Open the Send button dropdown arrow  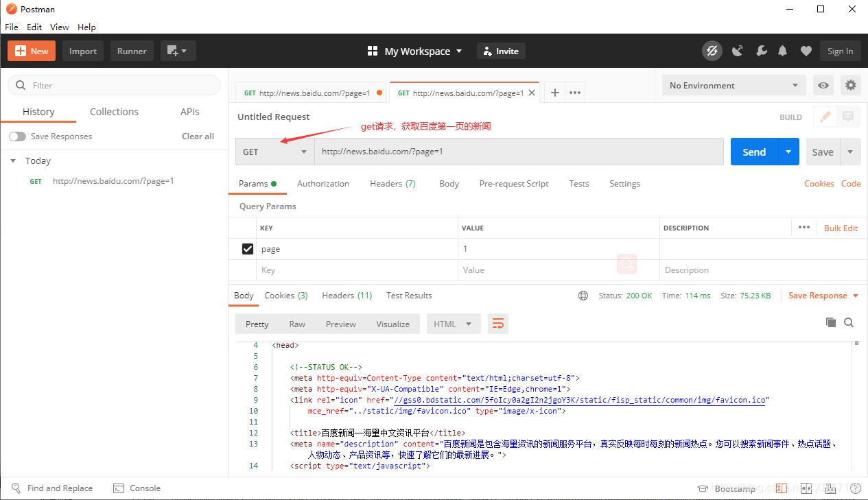[x=788, y=152]
